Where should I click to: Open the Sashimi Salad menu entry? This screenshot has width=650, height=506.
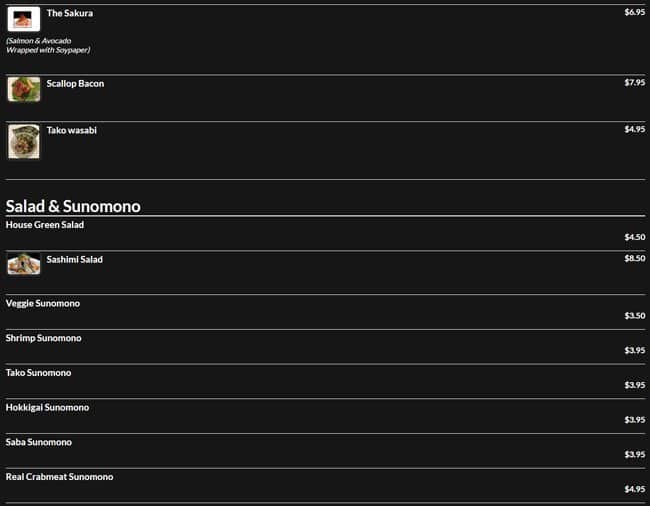[x=75, y=259]
